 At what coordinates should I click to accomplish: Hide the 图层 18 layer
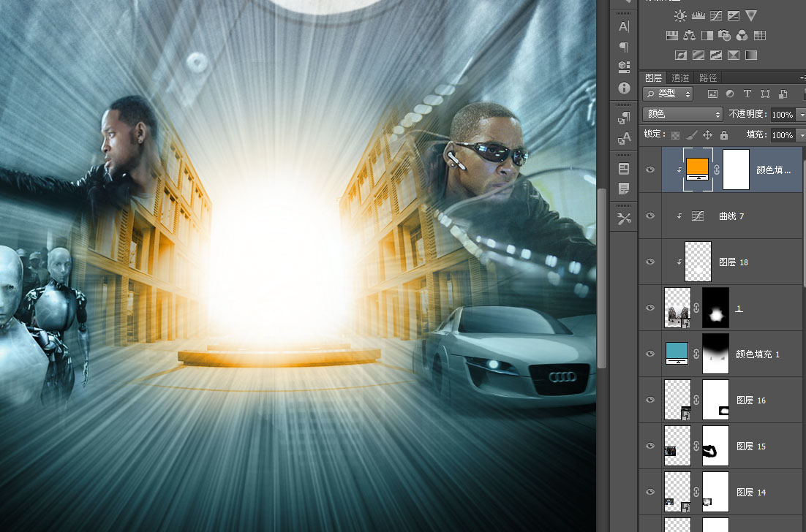pyautogui.click(x=650, y=262)
